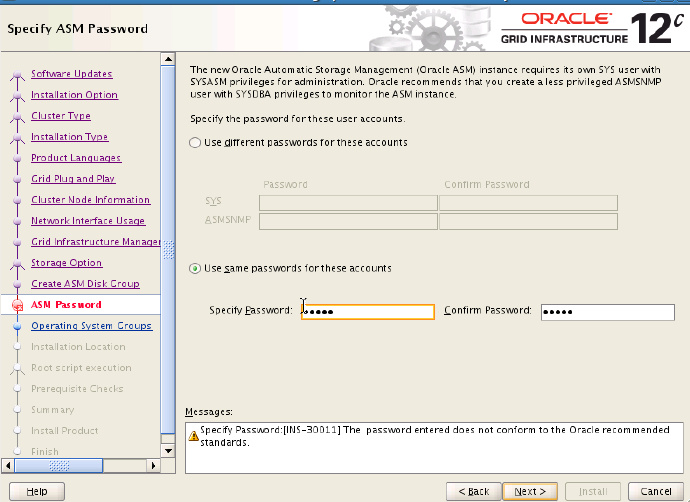
Task: Click the steps list scroll up arrow
Action: [168, 59]
